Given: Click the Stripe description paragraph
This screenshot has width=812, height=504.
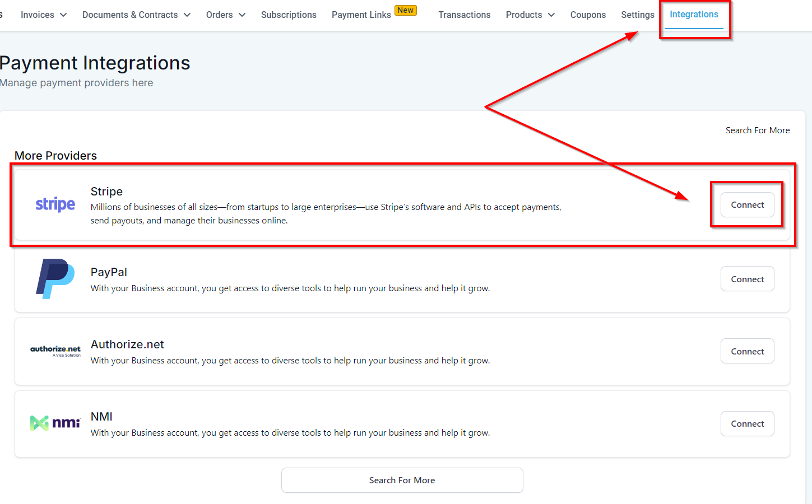Looking at the screenshot, I should point(326,214).
